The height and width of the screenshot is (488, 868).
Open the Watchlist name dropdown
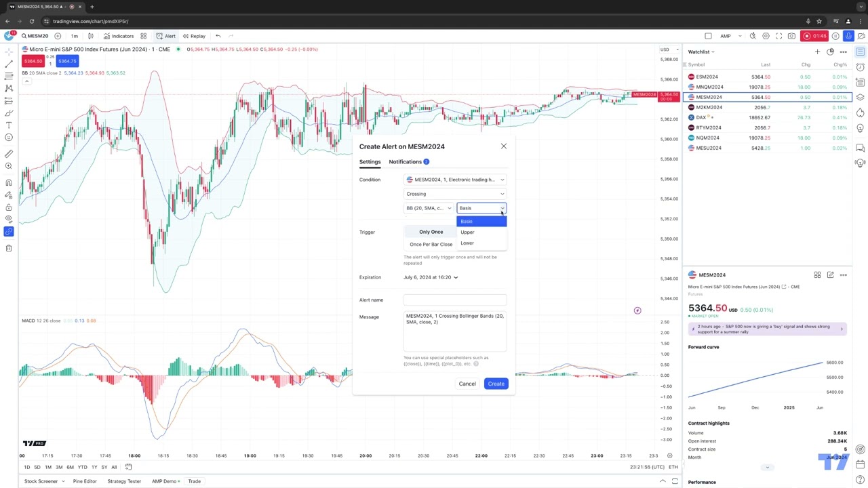[x=701, y=52]
